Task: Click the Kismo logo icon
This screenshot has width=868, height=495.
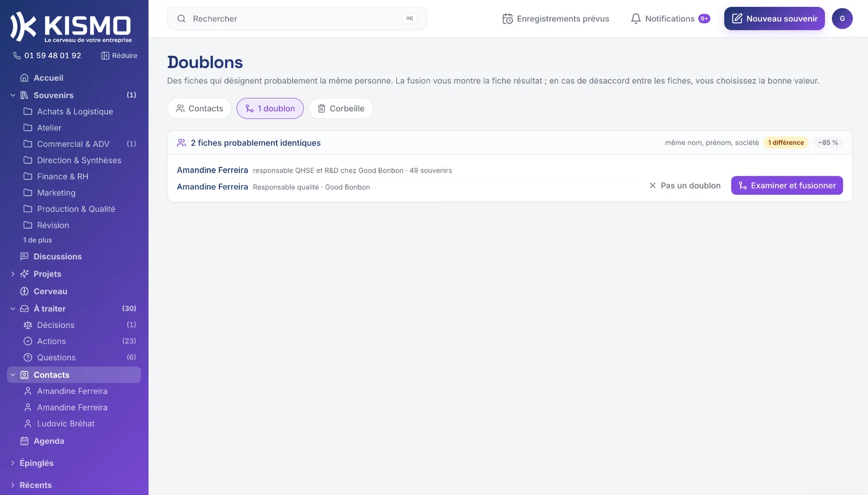Action: (24, 26)
